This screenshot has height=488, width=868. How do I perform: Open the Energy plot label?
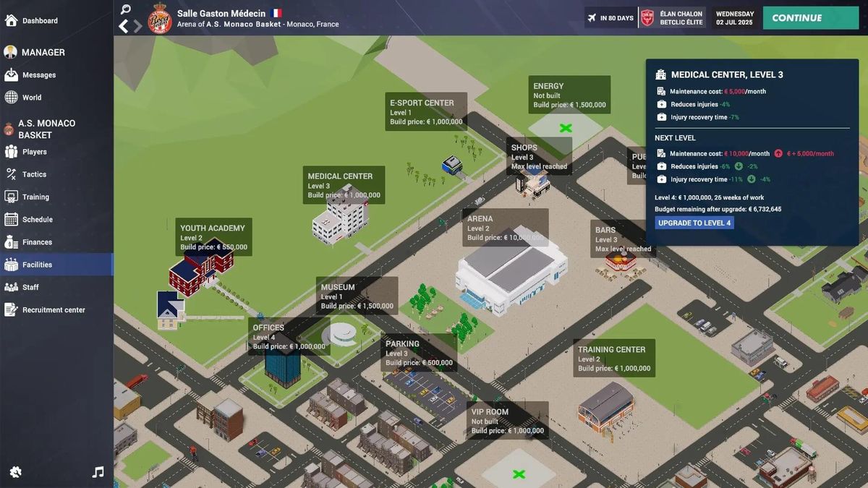coord(569,95)
